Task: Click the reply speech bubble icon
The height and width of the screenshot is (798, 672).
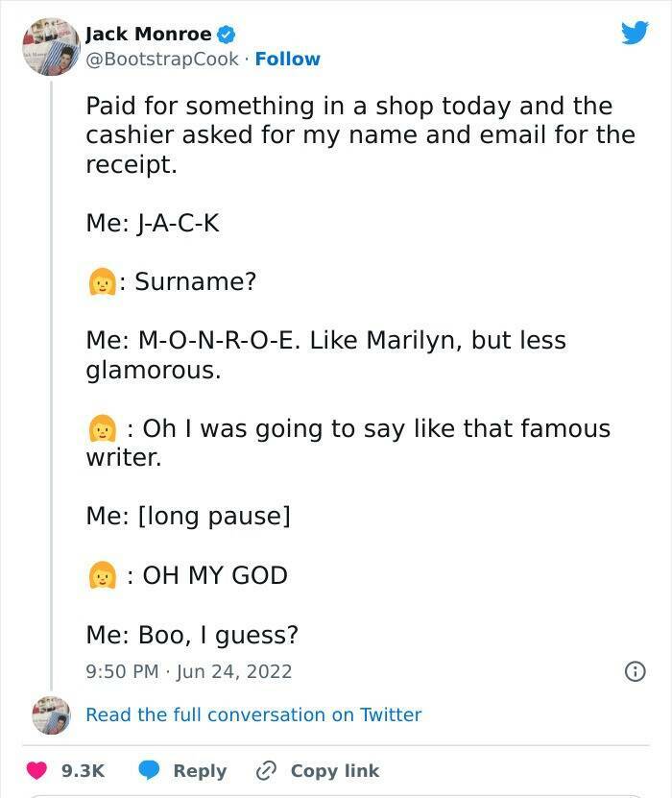Action: click(149, 770)
